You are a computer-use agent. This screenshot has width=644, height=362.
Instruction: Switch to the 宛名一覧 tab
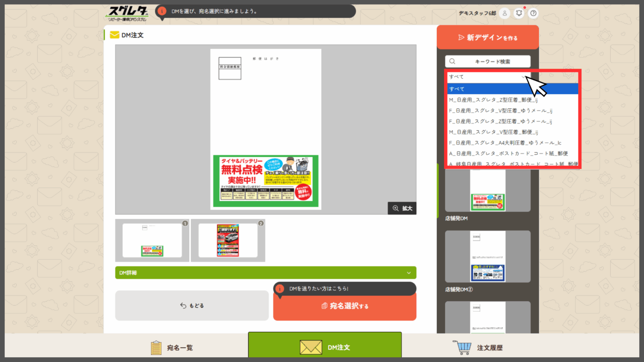(172, 348)
